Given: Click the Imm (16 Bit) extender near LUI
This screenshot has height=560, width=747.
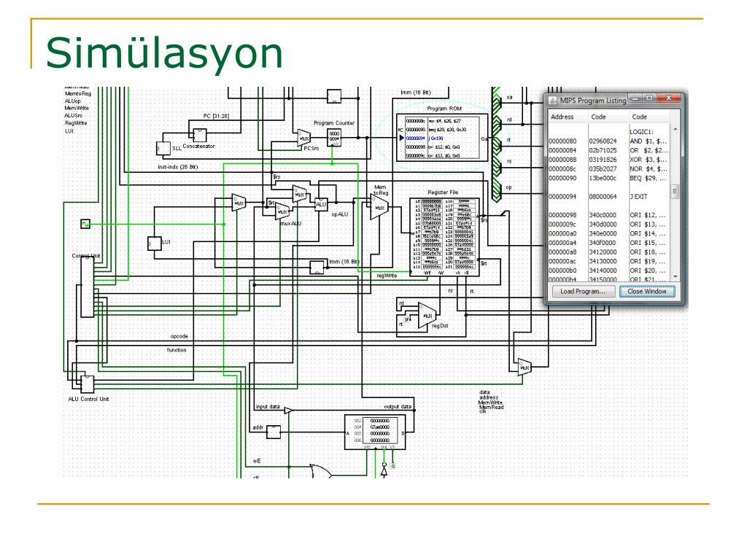Looking at the screenshot, I should [x=317, y=267].
